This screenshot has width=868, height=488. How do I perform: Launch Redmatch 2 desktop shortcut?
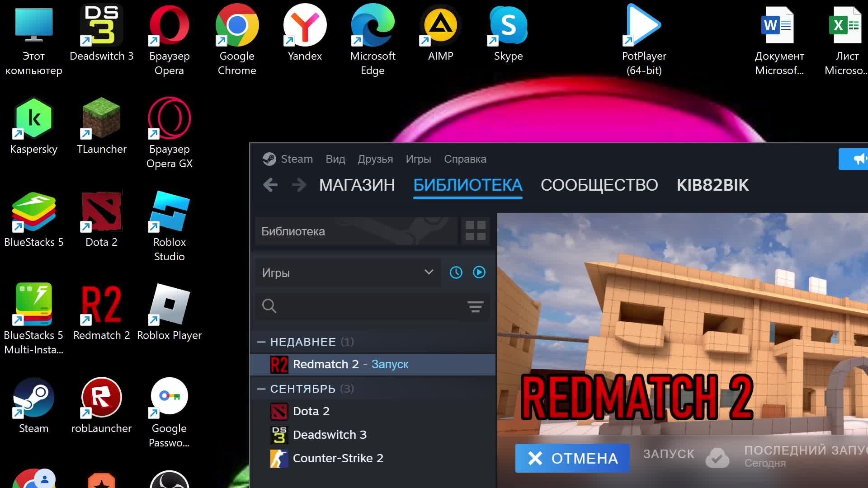tap(102, 312)
